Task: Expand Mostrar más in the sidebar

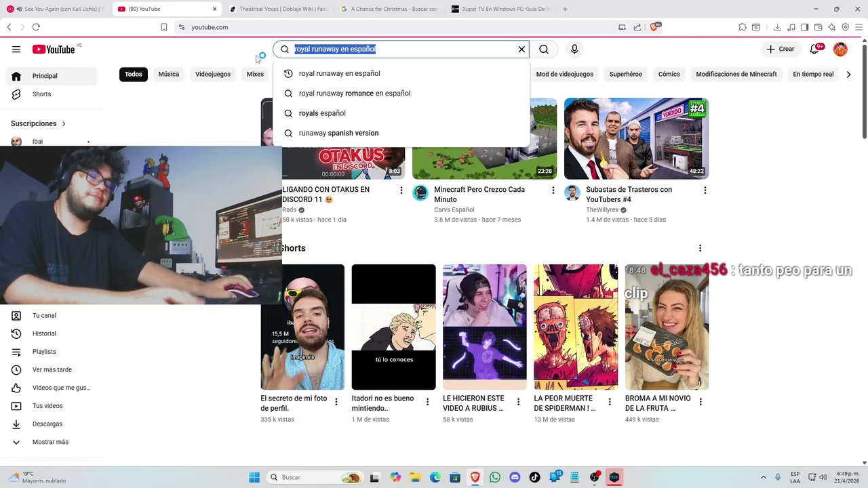Action: point(52,442)
